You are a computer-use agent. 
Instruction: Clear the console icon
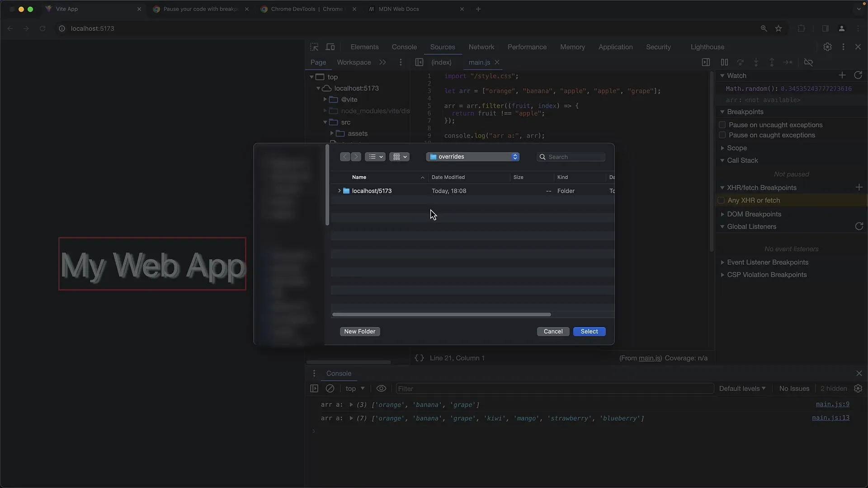[x=330, y=389]
